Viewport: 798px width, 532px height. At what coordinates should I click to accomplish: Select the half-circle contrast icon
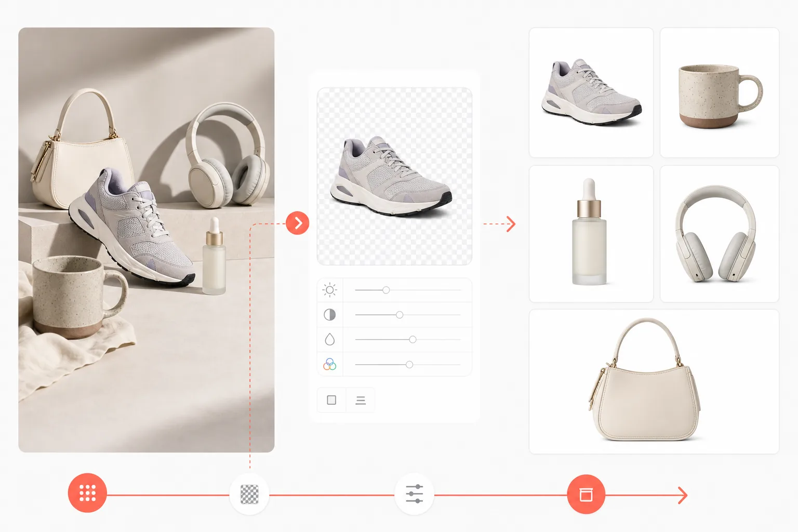(x=330, y=315)
